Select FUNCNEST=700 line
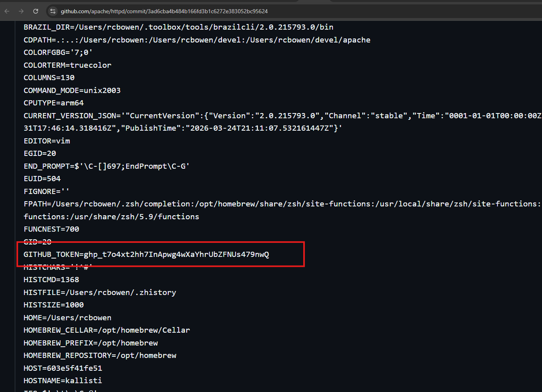 click(x=51, y=229)
